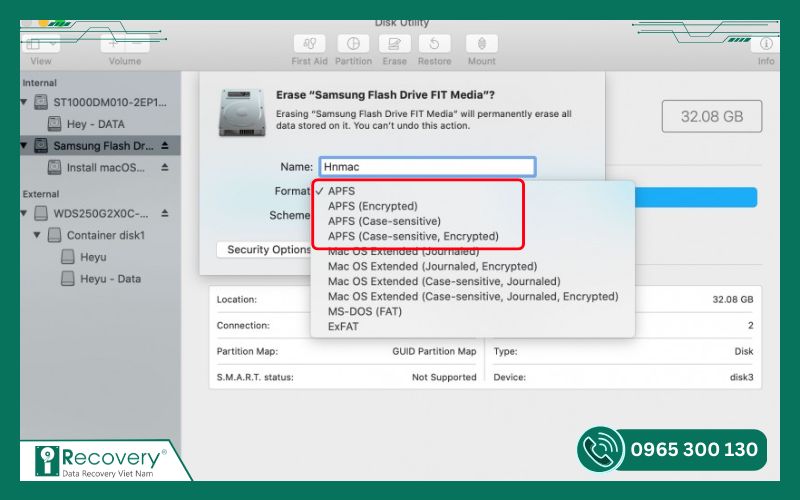The image size is (800, 500).
Task: Click the Not Supported S.M.A.R.T. value
Action: coord(444,377)
